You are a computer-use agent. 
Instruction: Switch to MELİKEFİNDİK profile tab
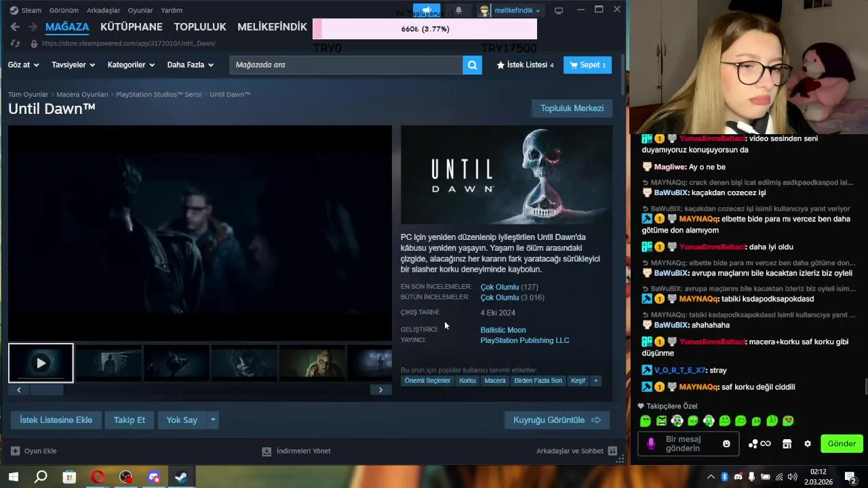click(272, 27)
